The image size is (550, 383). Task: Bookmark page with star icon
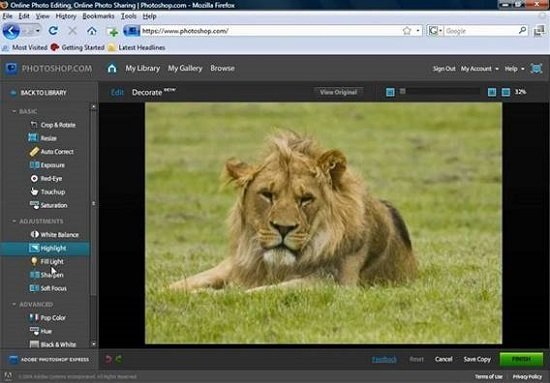pos(407,31)
